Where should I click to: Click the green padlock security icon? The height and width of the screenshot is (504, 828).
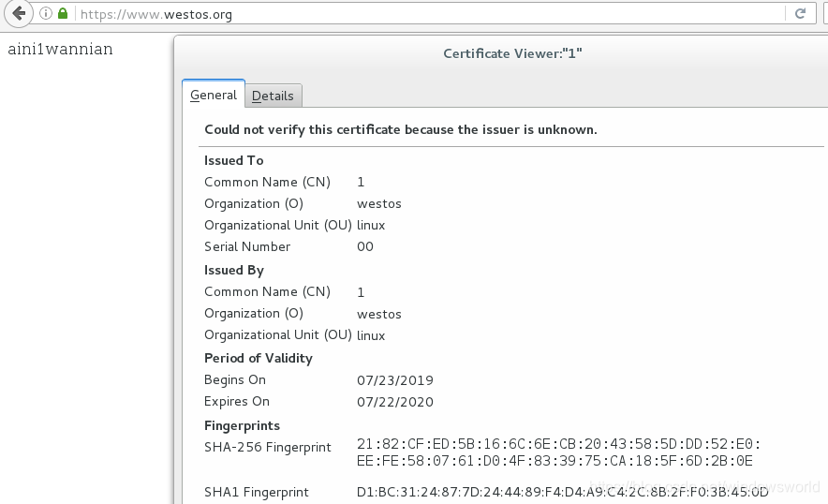point(63,13)
